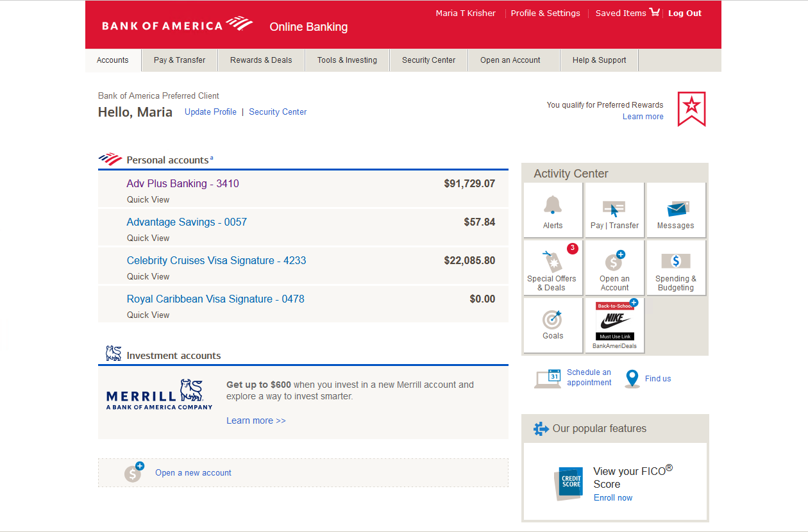The image size is (808, 532).
Task: Click the Find us location pin icon
Action: [x=632, y=379]
